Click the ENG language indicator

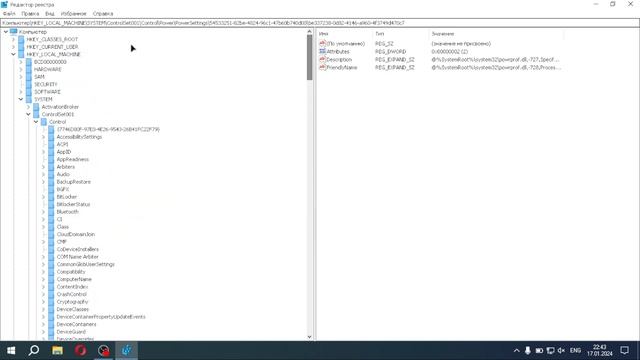pos(575,351)
